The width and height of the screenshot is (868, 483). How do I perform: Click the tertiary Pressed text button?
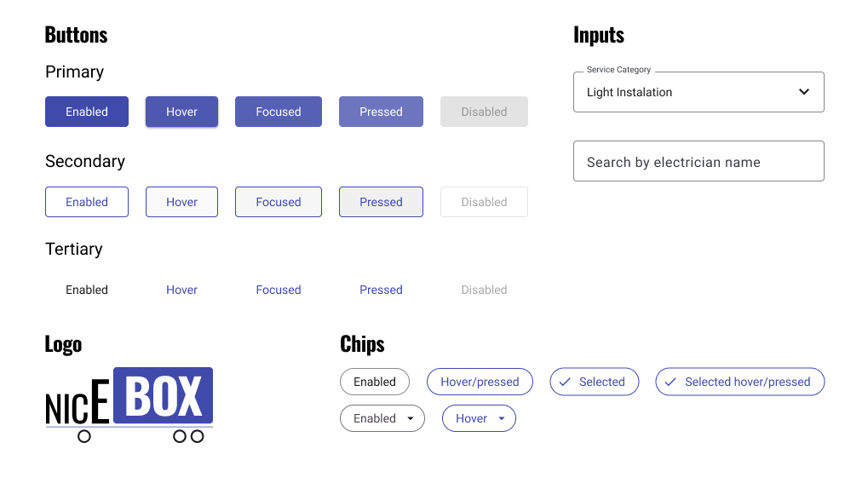tap(381, 290)
